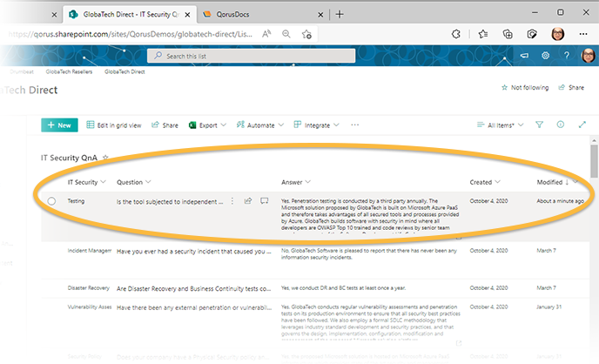Click the megaphone icon in header
The image size is (599, 364).
(x=523, y=55)
